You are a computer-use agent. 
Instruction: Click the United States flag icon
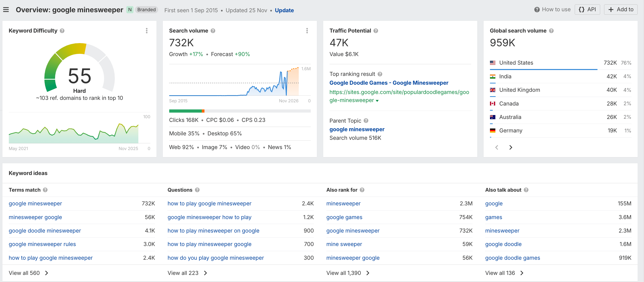(492, 63)
